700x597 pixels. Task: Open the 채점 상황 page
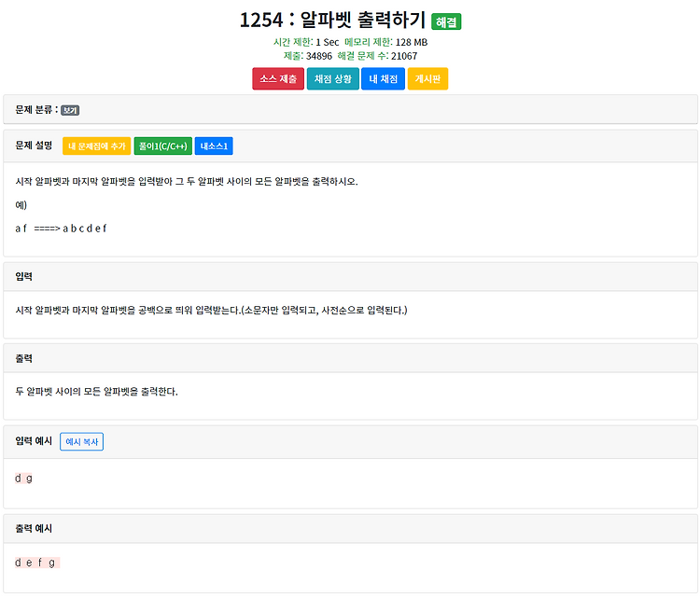point(332,79)
